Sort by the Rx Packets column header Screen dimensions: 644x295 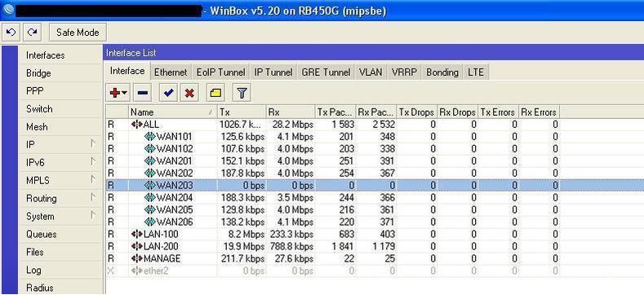[x=375, y=112]
